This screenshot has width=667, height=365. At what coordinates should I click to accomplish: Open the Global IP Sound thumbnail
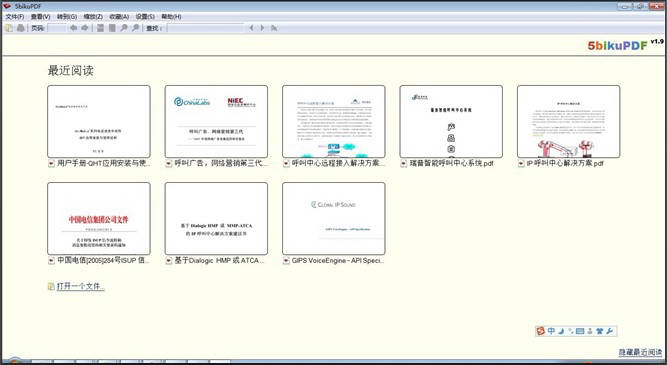334,219
